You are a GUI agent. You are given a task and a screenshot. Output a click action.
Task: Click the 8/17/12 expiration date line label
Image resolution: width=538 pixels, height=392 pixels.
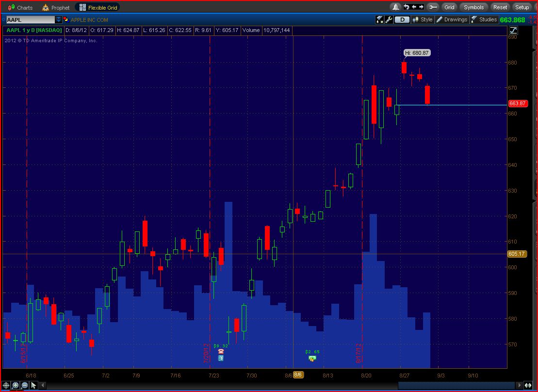(x=359, y=353)
